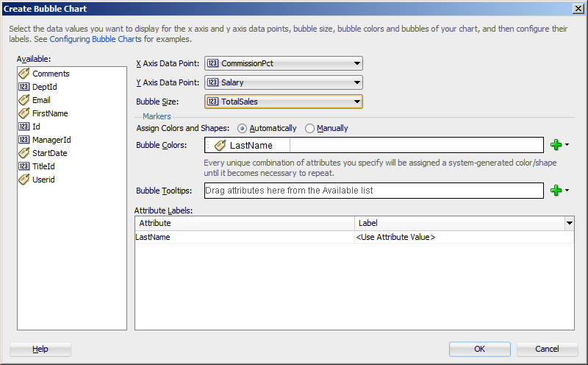Click the green plus for Bubble Tooltips
The height and width of the screenshot is (365, 588).
tap(556, 191)
